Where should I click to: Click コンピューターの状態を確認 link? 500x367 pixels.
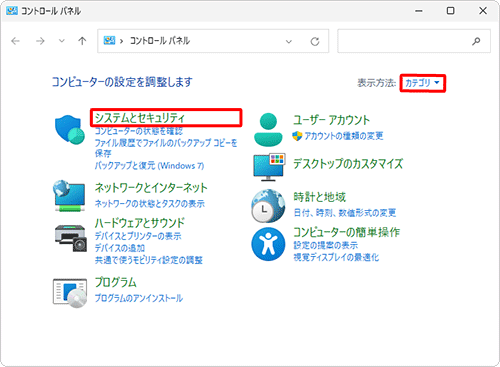pos(139,131)
